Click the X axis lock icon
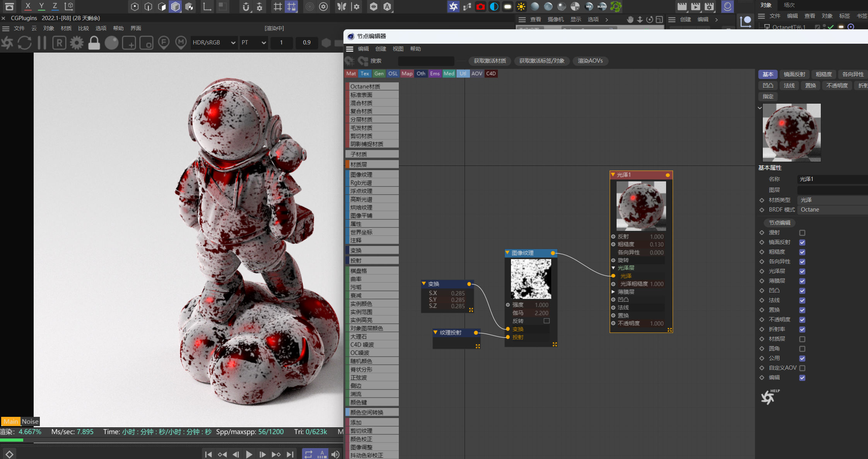This screenshot has height=459, width=868. [x=28, y=6]
